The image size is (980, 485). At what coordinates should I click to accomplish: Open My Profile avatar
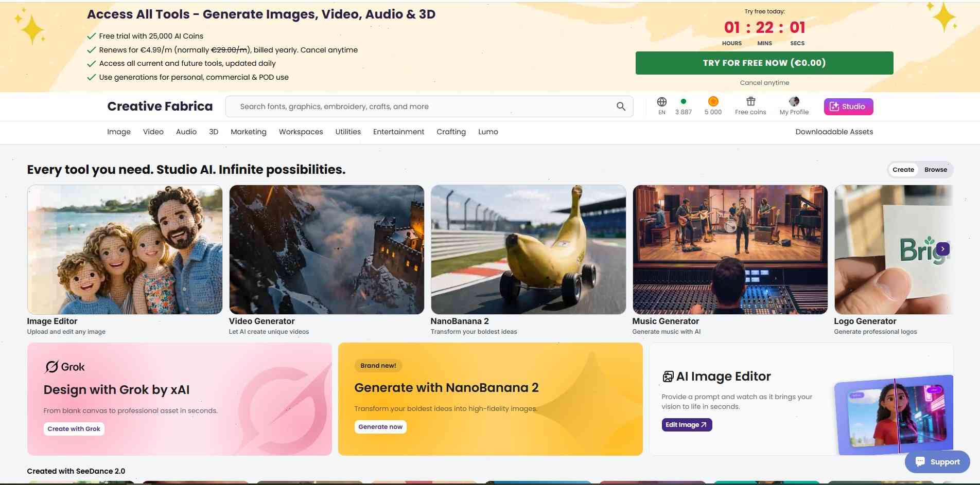[x=794, y=101]
